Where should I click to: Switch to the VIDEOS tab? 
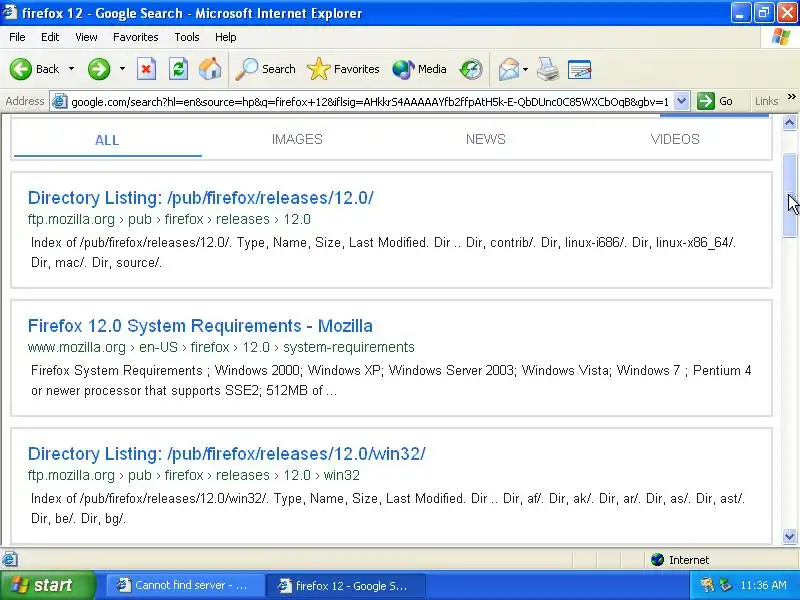(675, 139)
